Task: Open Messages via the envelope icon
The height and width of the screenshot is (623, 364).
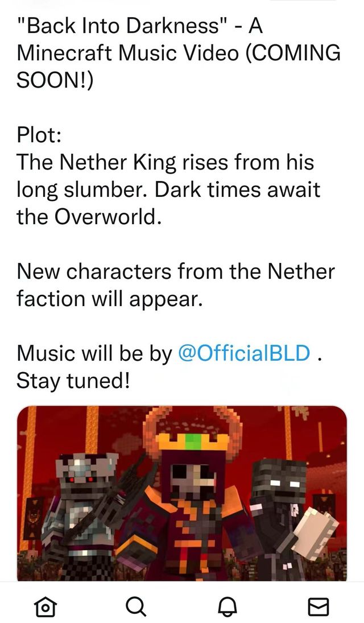Action: [318, 607]
